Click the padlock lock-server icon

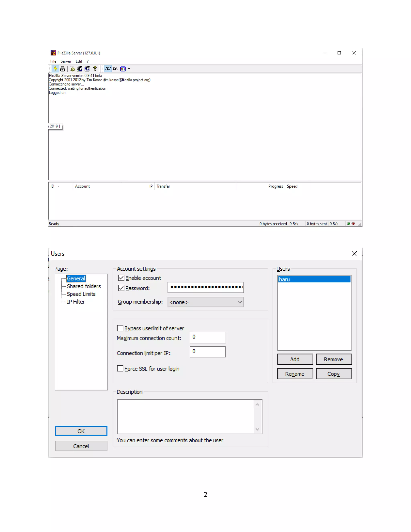(x=63, y=69)
